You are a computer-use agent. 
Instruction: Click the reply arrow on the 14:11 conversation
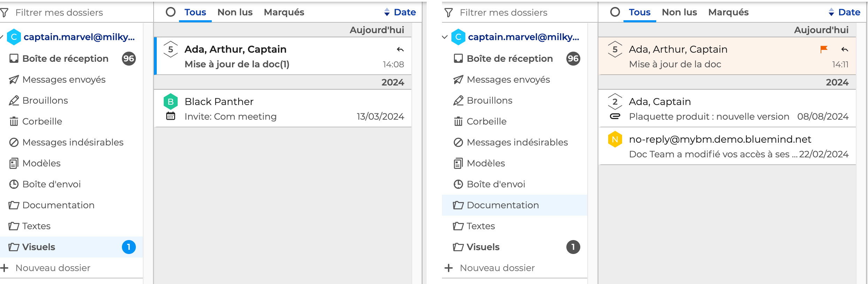coord(845,49)
